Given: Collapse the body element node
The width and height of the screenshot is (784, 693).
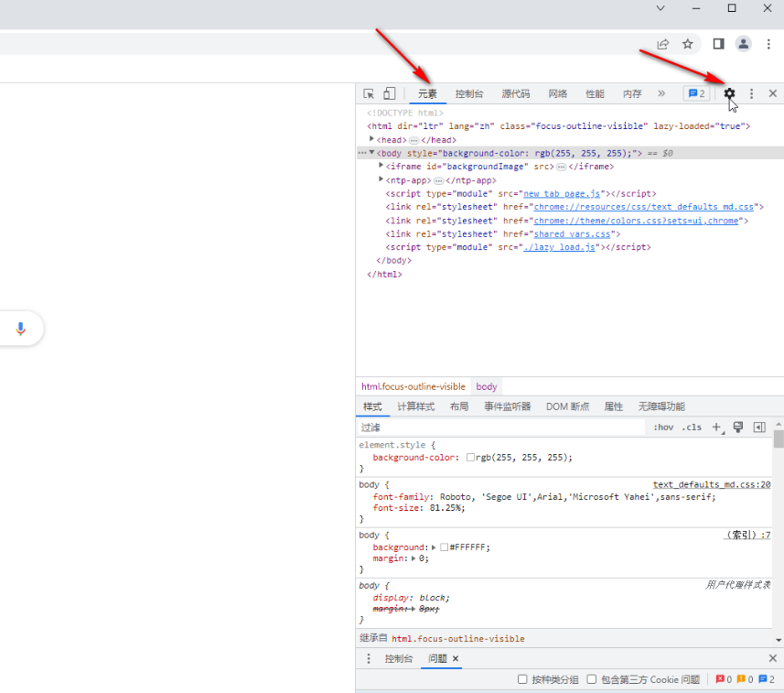Looking at the screenshot, I should tap(371, 153).
